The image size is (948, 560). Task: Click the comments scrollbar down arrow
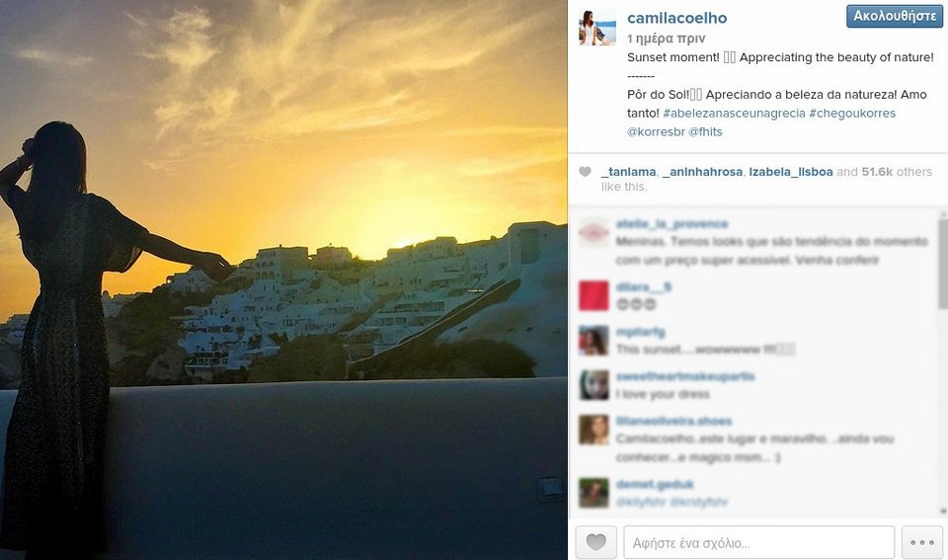click(x=942, y=512)
